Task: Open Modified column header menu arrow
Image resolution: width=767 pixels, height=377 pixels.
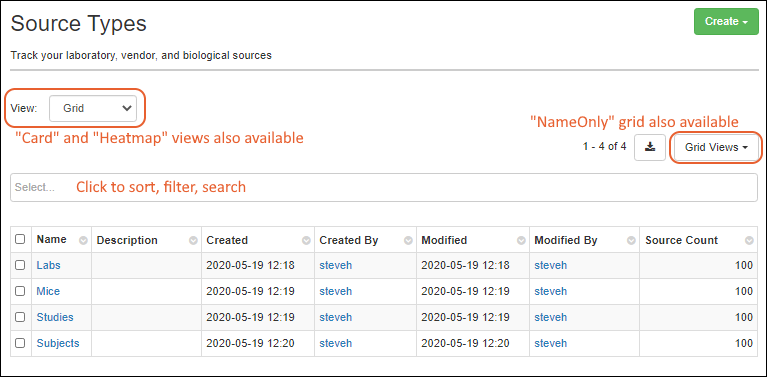Action: 521,241
